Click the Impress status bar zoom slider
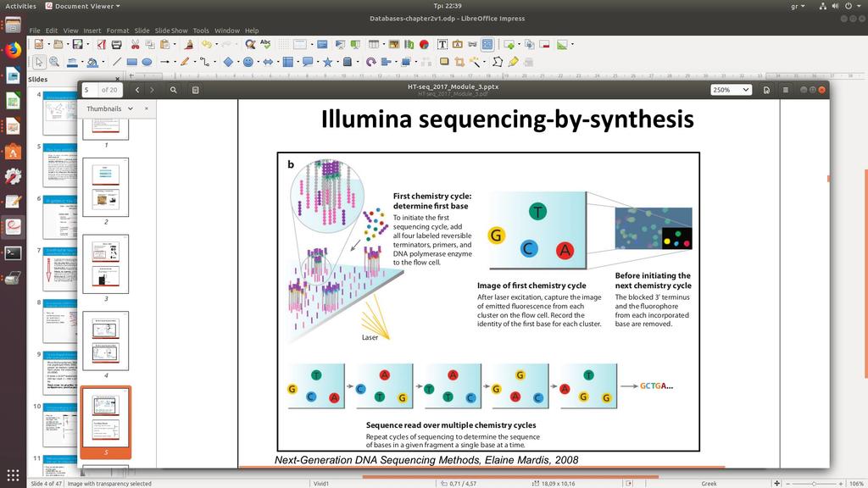 point(814,484)
